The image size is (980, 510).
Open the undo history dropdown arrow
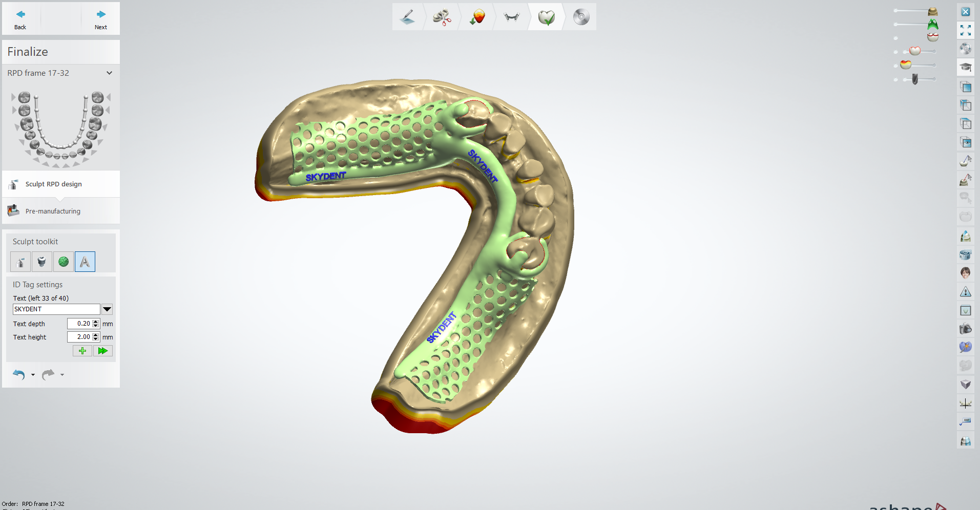pos(33,375)
